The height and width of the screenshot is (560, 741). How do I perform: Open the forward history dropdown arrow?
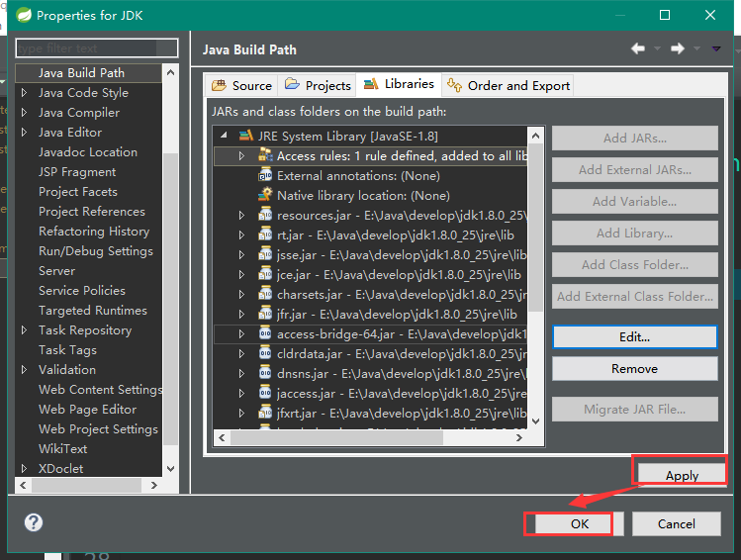[x=697, y=48]
